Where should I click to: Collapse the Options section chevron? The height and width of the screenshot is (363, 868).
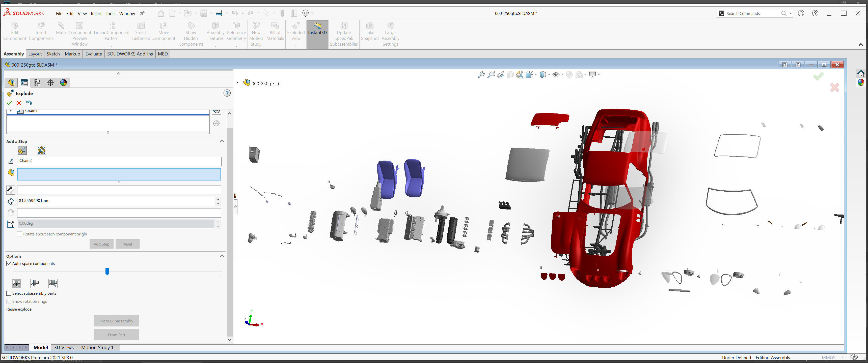pos(222,256)
